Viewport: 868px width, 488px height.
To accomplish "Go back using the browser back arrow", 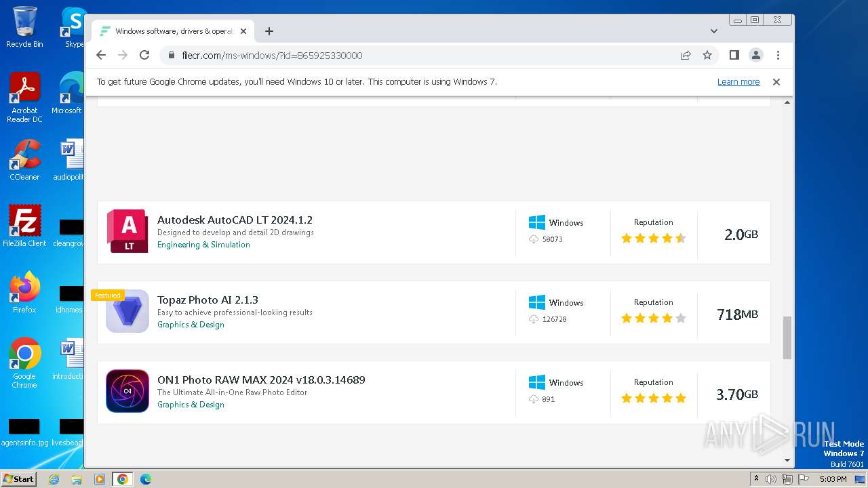I will [x=101, y=56].
